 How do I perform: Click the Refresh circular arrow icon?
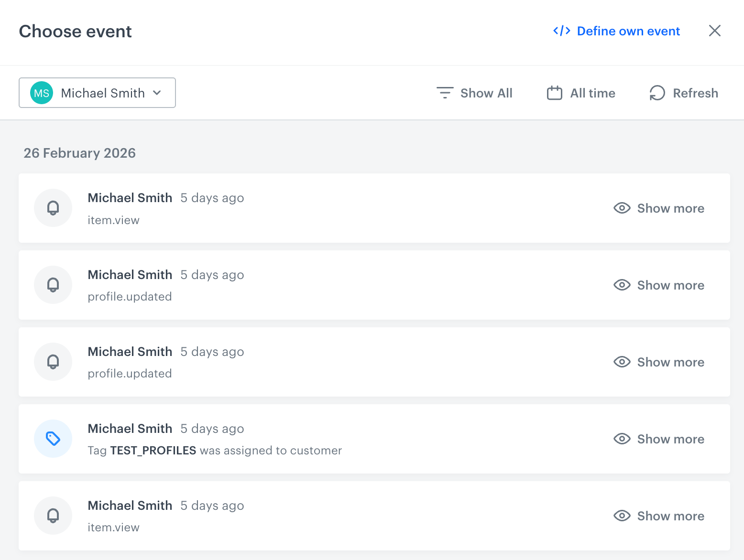(657, 93)
